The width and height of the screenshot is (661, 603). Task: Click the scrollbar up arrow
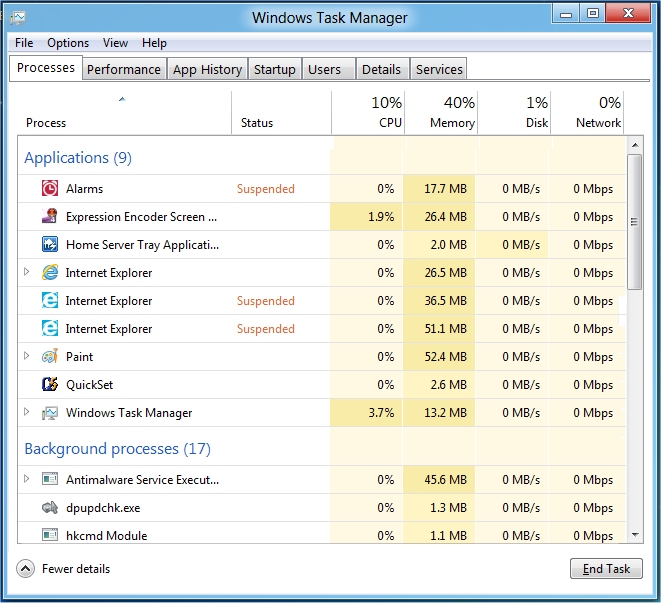tap(635, 145)
